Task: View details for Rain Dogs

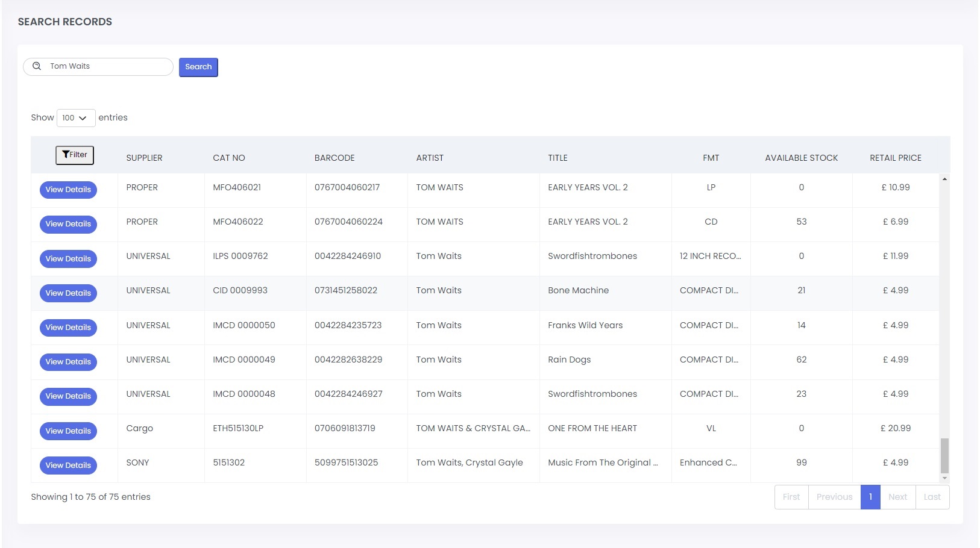Action: pyautogui.click(x=68, y=362)
